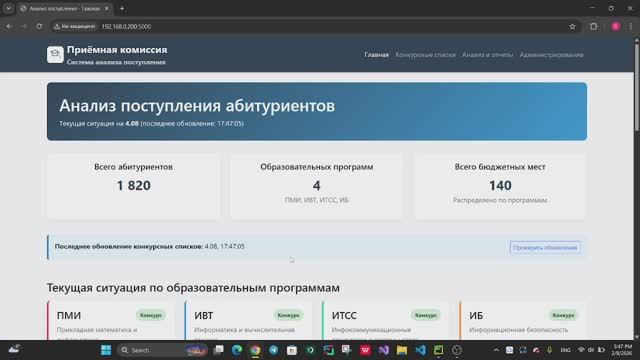Click the Приёмная комиссия site title
Image resolution: width=640 pixels, height=360 pixels.
pos(117,49)
